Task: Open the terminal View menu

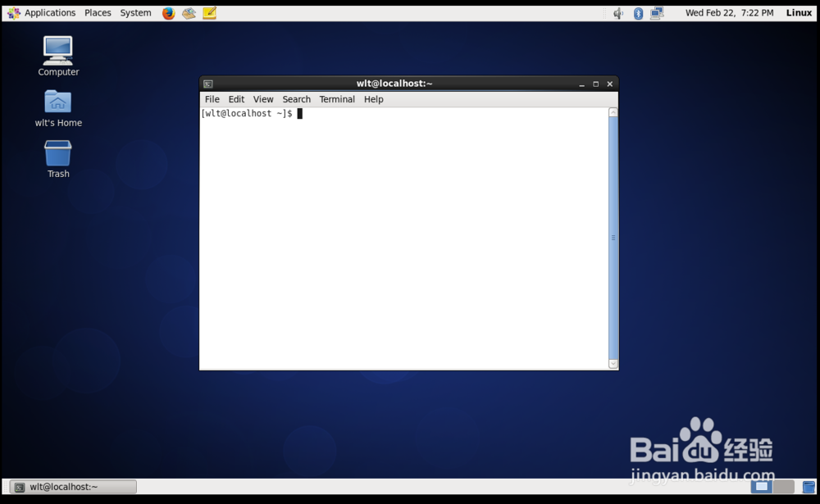Action: pyautogui.click(x=263, y=99)
